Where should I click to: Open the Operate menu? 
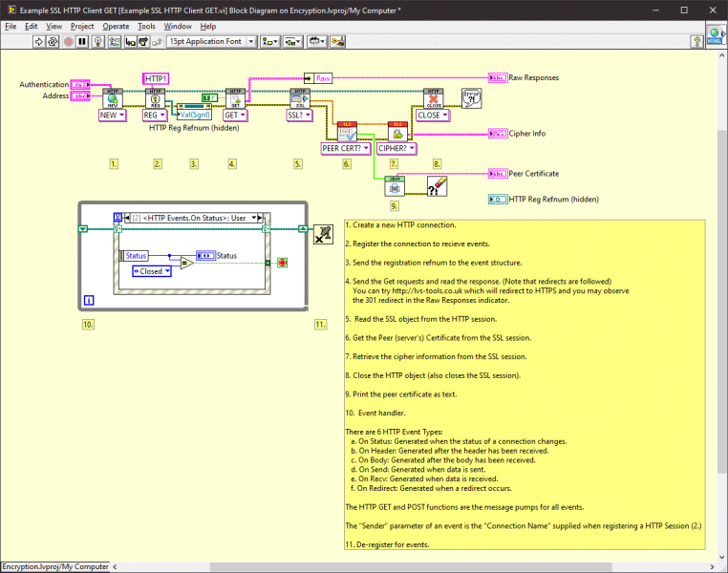(x=116, y=26)
